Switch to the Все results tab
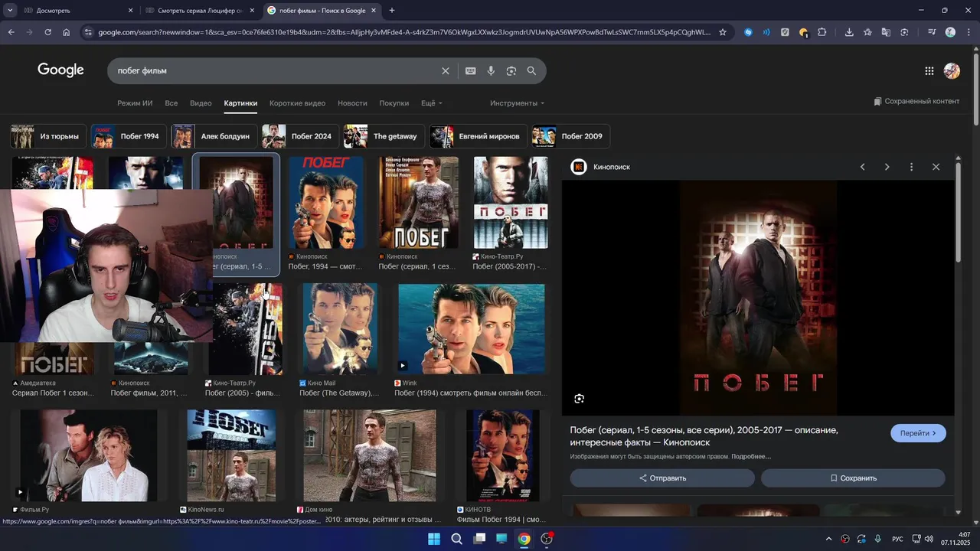 point(171,103)
